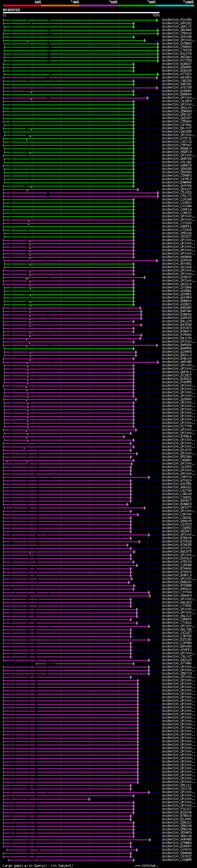Open UniRef100_P27708 entry

[x=177, y=426]
